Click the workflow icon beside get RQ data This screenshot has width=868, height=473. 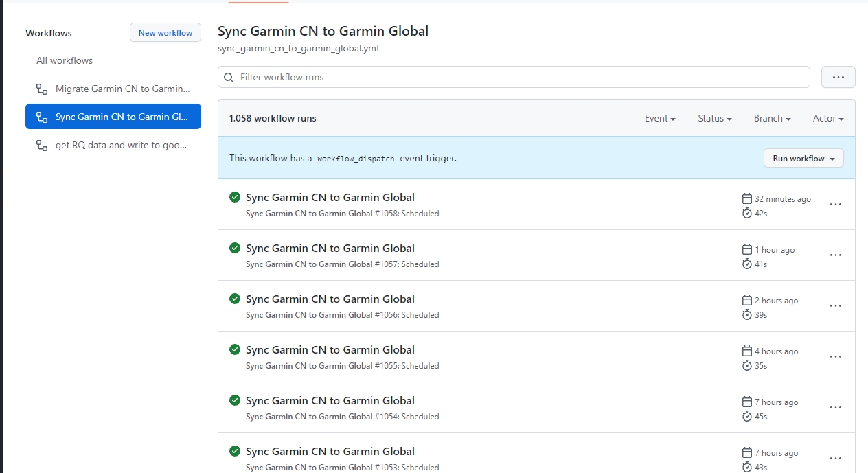[x=42, y=145]
